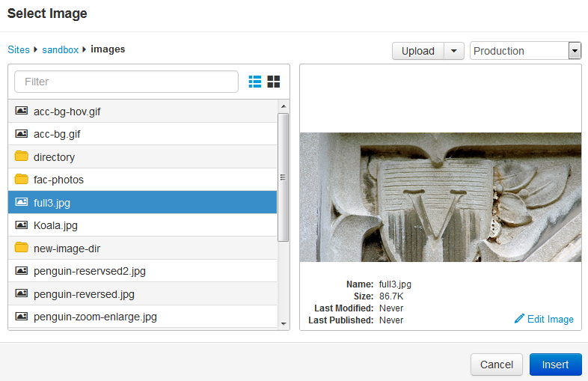
Task: Click image icon for Koala.jpg
Action: pos(22,225)
